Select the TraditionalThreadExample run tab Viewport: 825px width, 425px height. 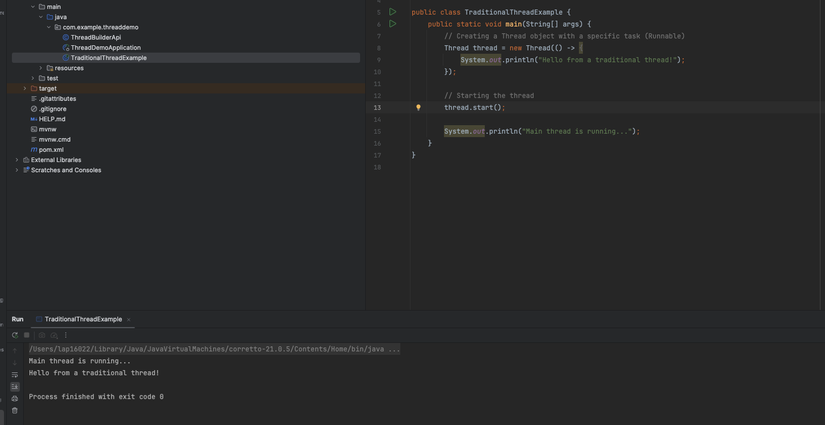click(83, 319)
